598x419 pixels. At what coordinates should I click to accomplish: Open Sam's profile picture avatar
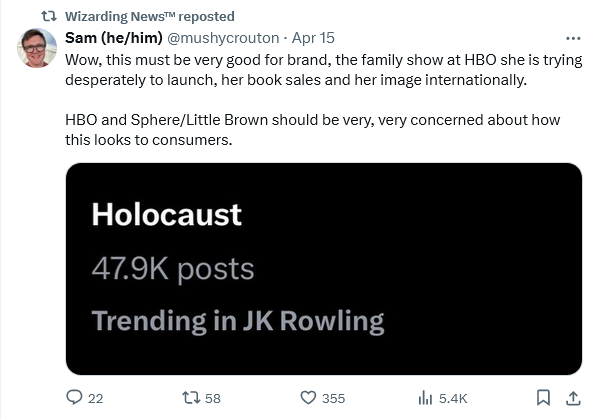[37, 48]
